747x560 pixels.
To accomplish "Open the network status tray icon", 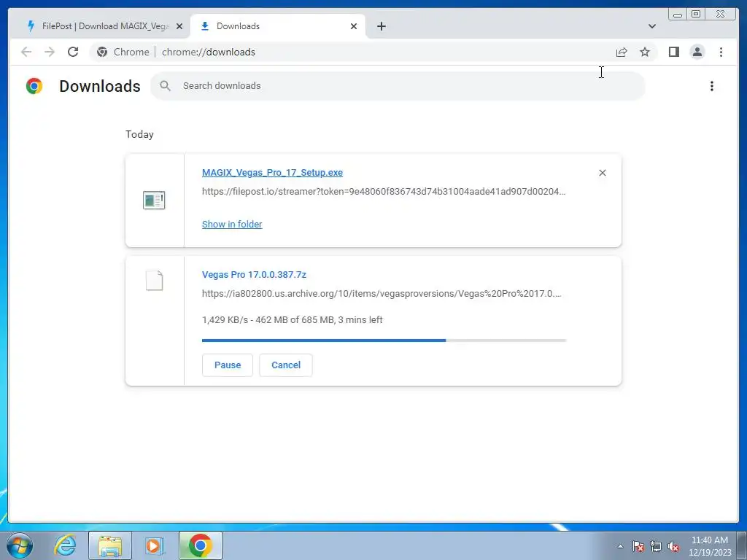I will (656, 546).
